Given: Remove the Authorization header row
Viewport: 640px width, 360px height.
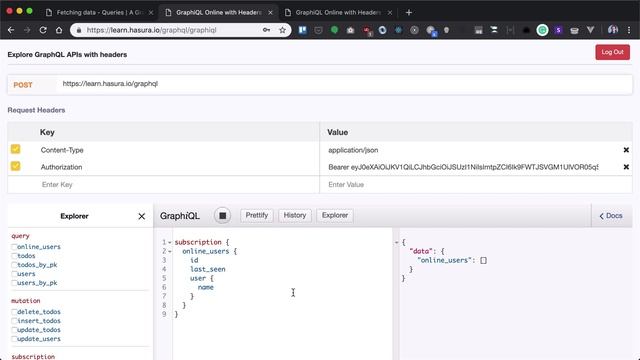Looking at the screenshot, I should point(626,167).
